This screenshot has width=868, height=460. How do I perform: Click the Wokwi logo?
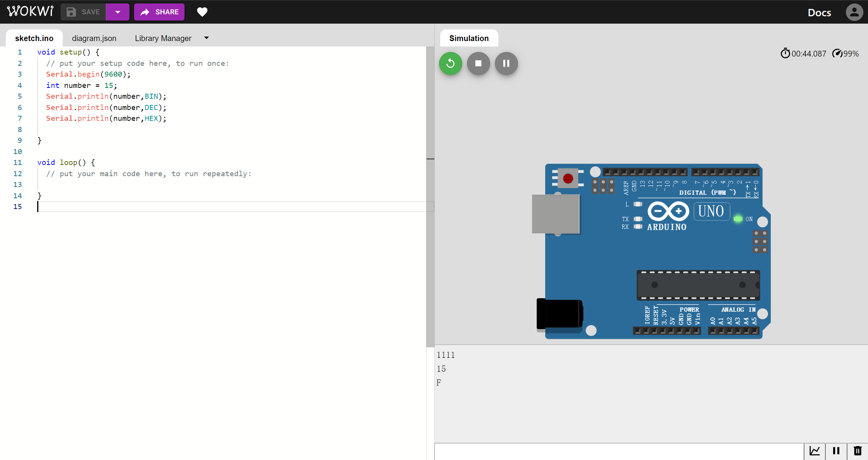tap(30, 11)
